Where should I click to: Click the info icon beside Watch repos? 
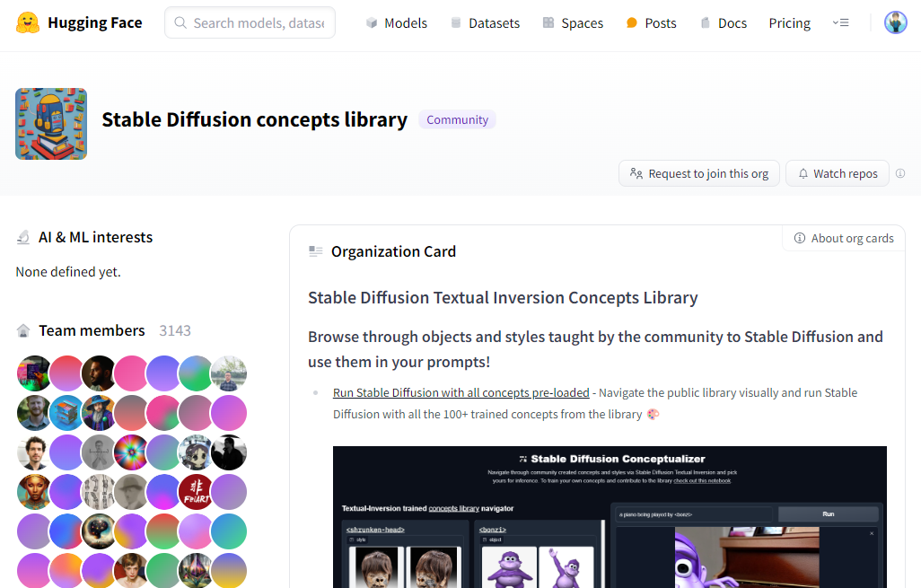pos(900,173)
